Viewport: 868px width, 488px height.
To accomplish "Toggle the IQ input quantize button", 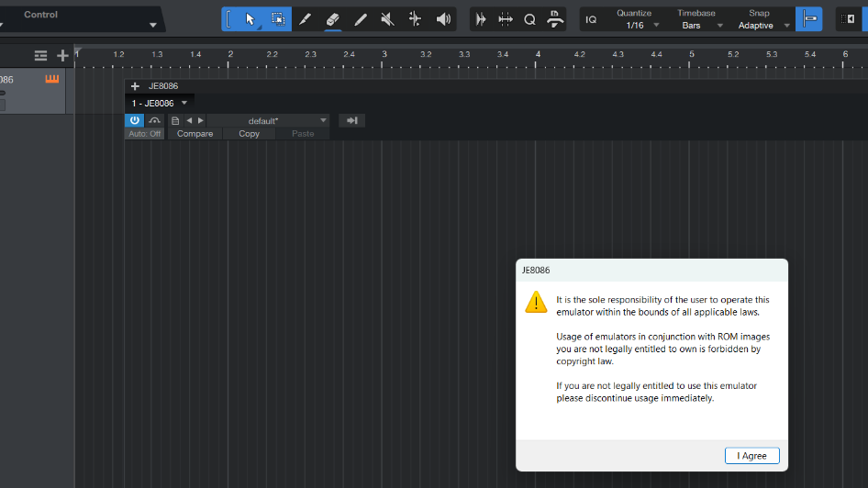I will [x=591, y=19].
